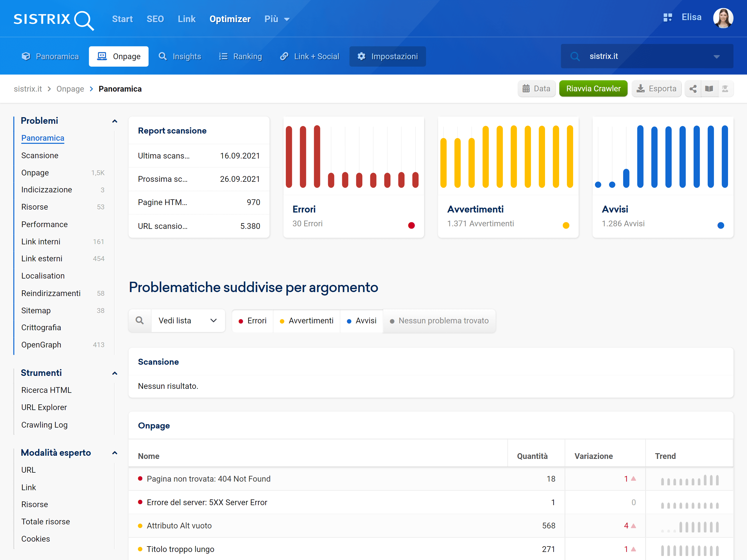Click the share icon in toolbar
This screenshot has width=747, height=560.
(693, 89)
